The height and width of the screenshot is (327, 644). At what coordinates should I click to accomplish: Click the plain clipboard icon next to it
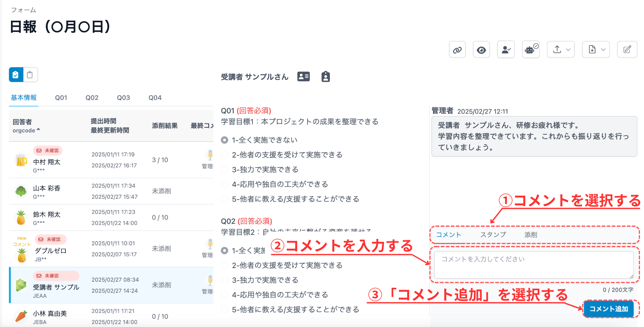tap(30, 75)
